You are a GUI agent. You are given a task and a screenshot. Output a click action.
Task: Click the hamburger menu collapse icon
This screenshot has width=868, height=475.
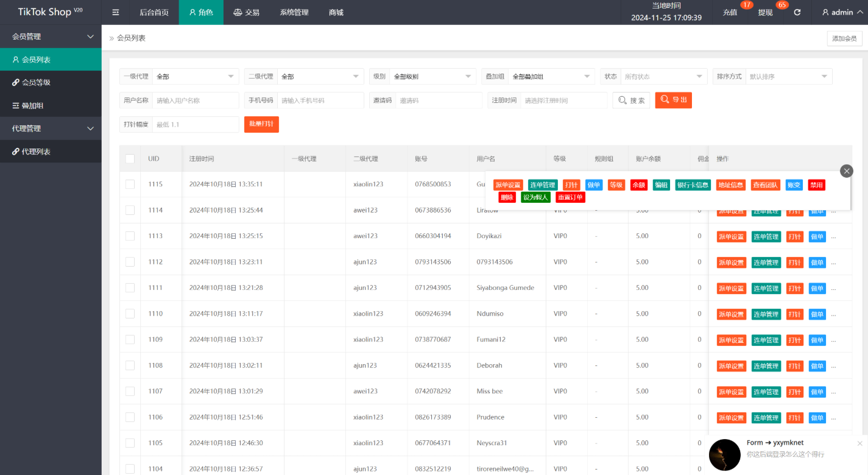click(116, 12)
